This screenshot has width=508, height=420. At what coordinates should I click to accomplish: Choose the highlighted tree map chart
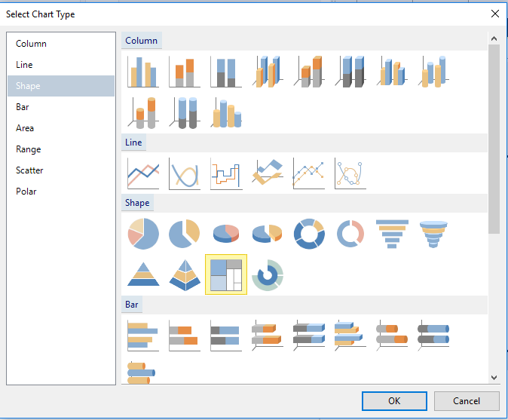pos(226,274)
